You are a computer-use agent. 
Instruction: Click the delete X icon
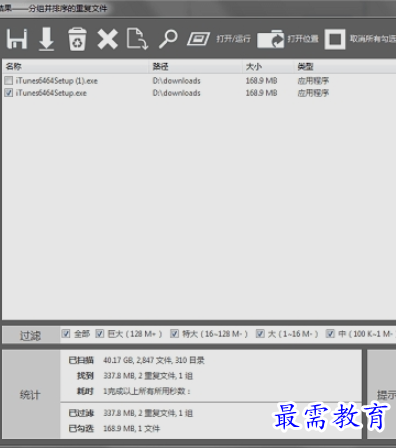107,39
